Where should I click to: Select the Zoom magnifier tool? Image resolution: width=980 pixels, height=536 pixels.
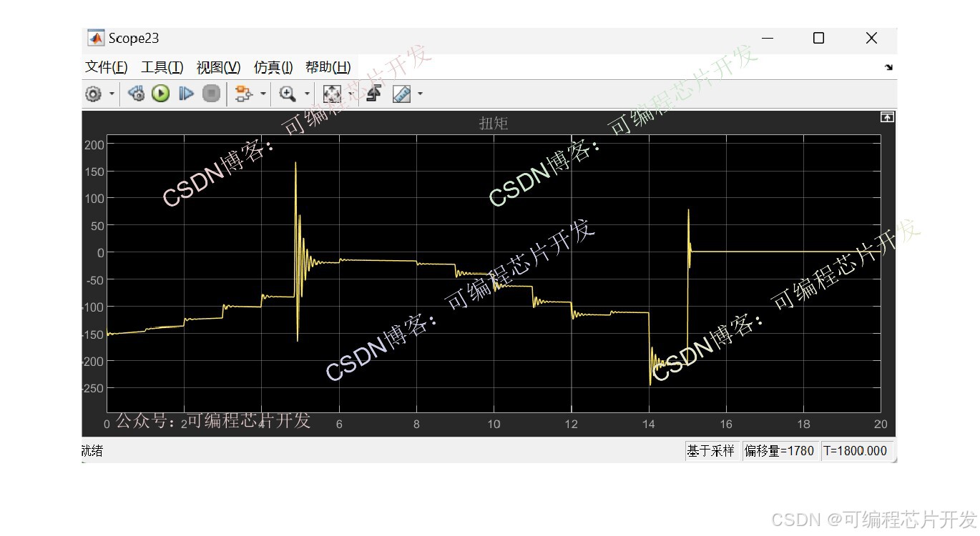click(x=288, y=94)
